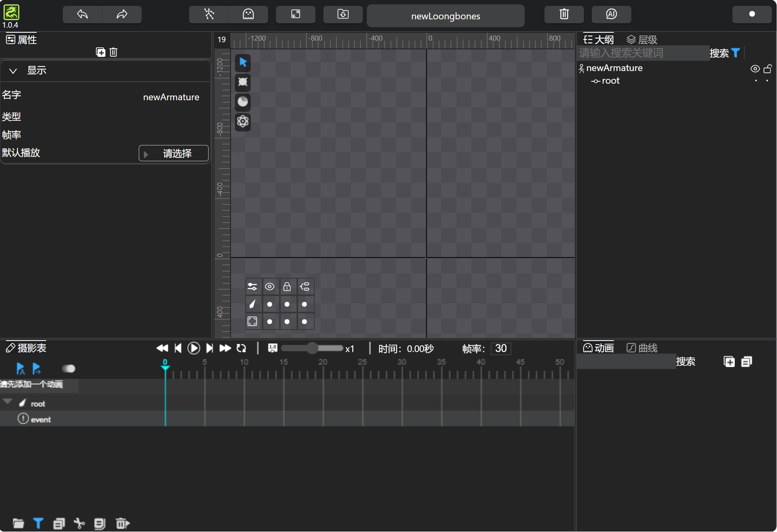Switch to the 层级 tab
Screen dimensions: 777x532
tap(642, 39)
